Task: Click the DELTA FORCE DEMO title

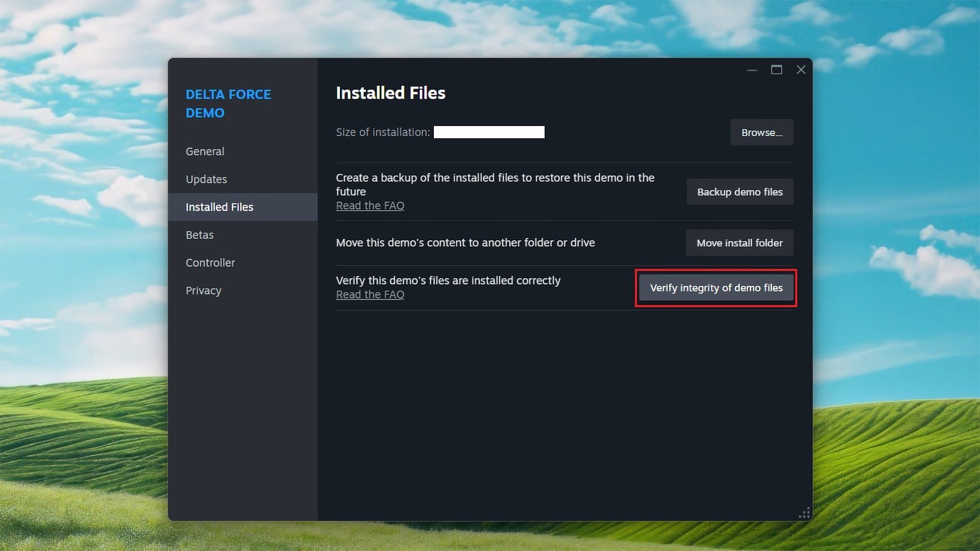Action: click(x=228, y=104)
